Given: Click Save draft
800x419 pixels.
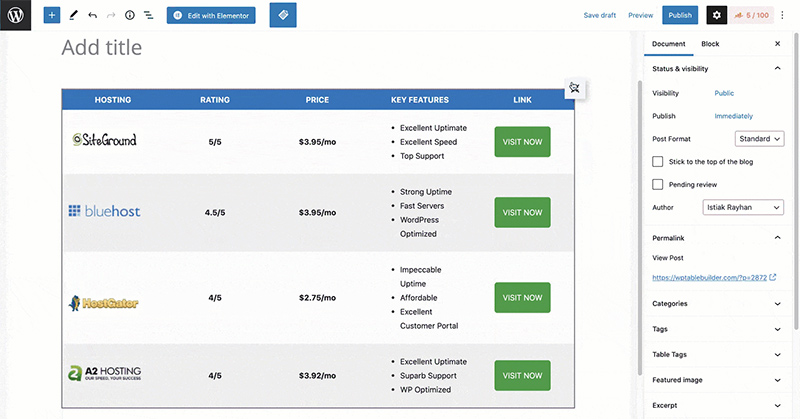Looking at the screenshot, I should [x=599, y=15].
